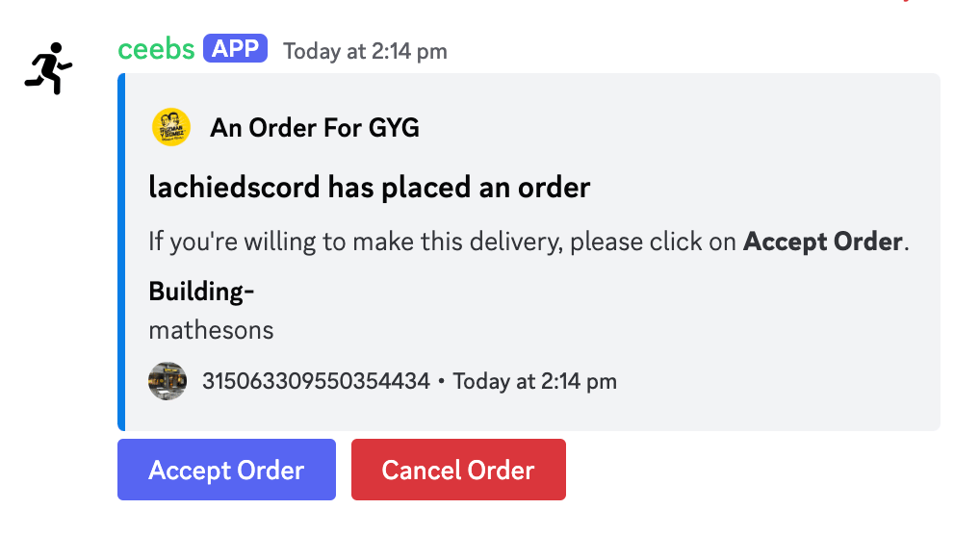Image resolution: width=980 pixels, height=535 pixels.
Task: Open the ceebs bot username profile
Action: tap(156, 49)
